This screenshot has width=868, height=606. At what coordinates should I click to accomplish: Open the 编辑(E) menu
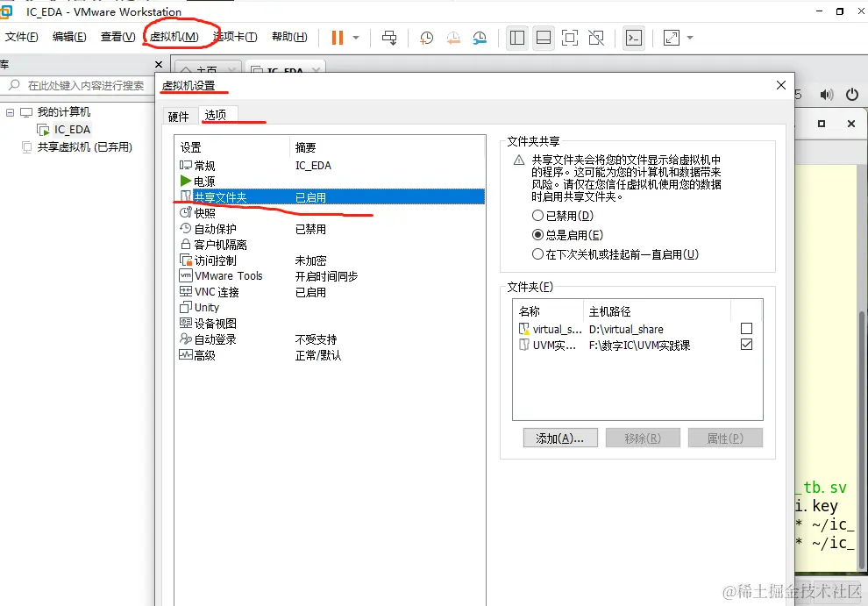point(69,37)
